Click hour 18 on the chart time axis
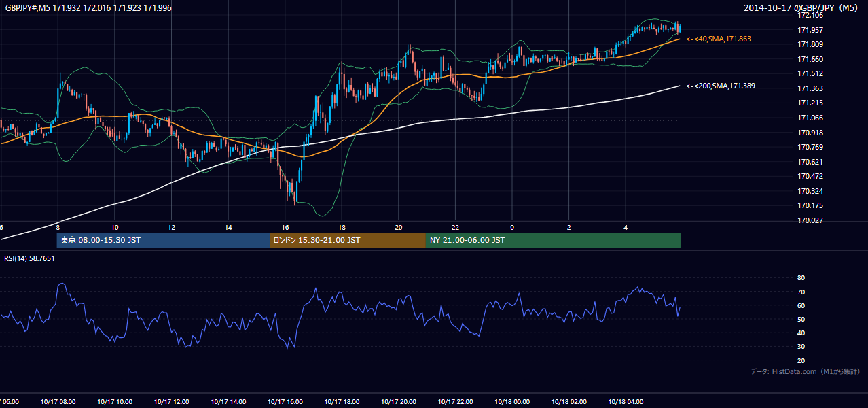Viewport: 868px width, 408px height. pyautogui.click(x=342, y=227)
